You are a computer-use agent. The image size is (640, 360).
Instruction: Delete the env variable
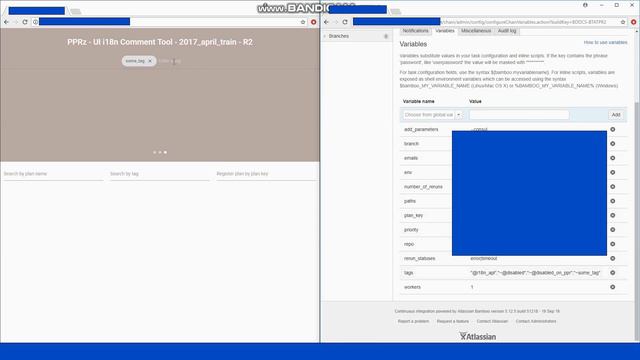click(x=613, y=172)
